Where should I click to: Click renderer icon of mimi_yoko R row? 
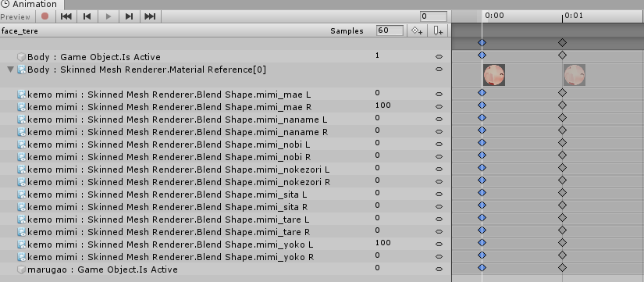click(x=21, y=257)
